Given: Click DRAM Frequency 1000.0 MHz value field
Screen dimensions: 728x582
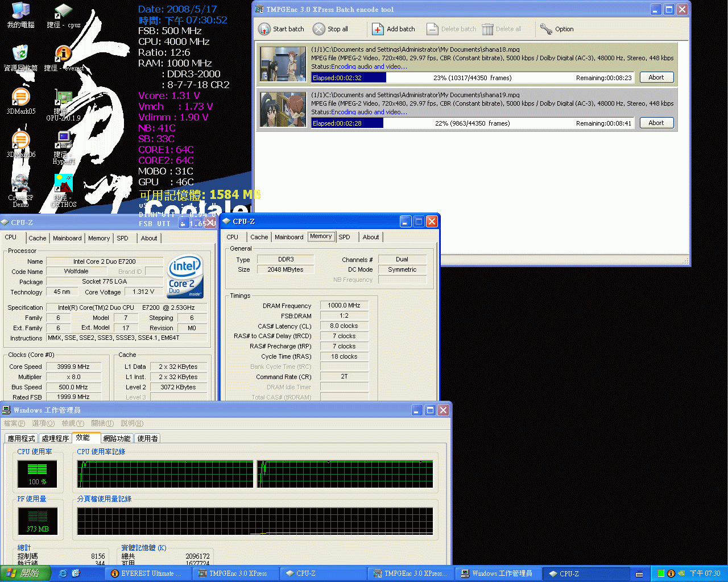Looking at the screenshot, I should [344, 305].
